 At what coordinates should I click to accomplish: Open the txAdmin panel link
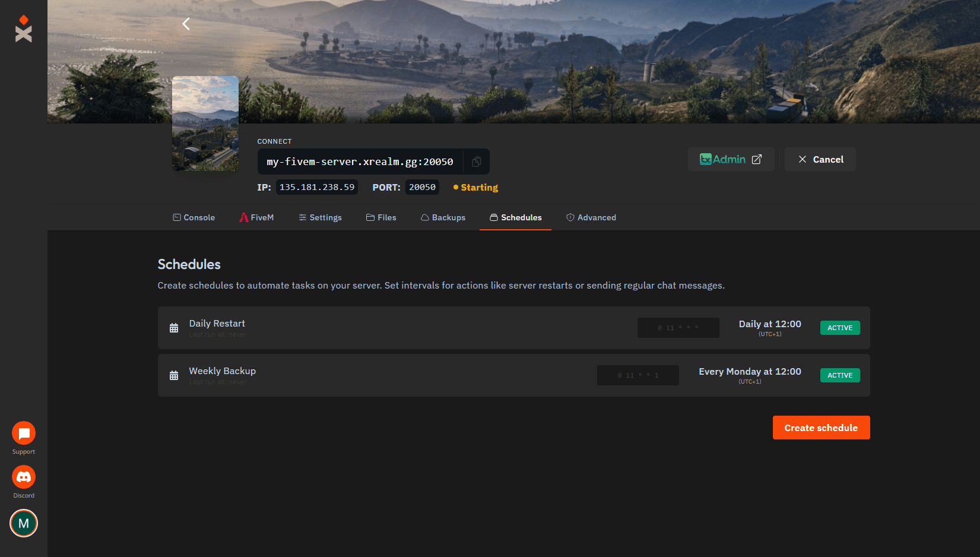pos(731,159)
